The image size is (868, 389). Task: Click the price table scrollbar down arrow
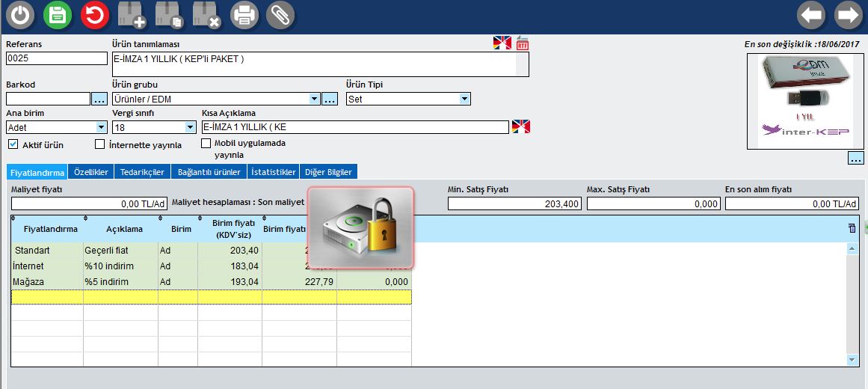851,360
